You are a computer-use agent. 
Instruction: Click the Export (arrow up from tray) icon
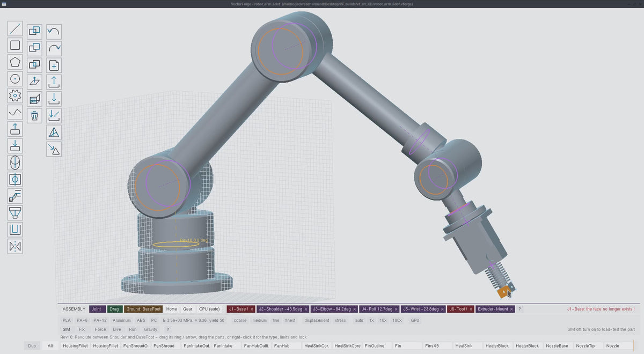click(54, 82)
